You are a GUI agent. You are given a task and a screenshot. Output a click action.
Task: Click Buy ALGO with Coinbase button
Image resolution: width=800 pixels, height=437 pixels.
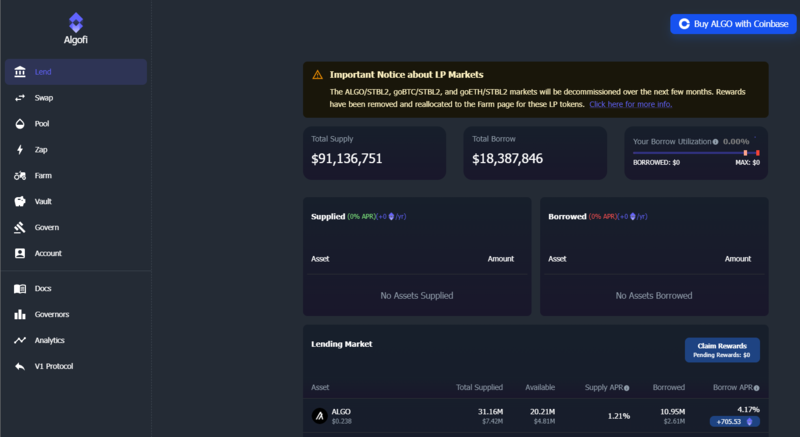(733, 24)
